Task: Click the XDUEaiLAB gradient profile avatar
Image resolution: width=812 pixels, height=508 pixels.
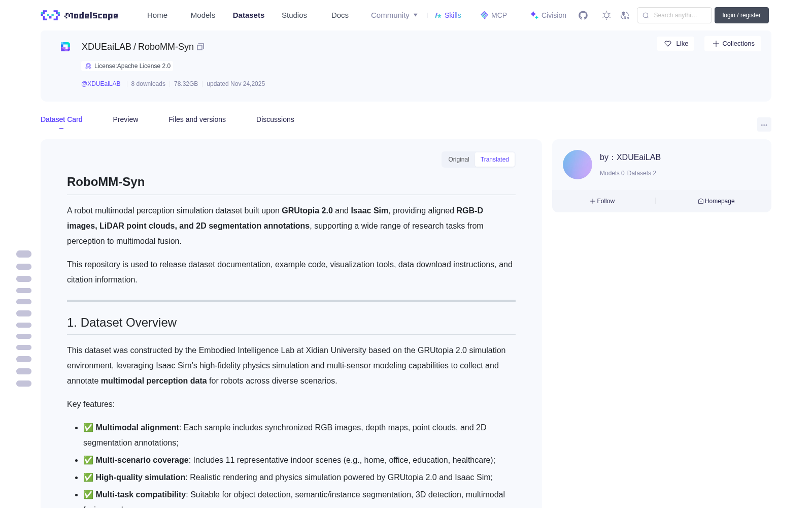Action: coord(578,165)
